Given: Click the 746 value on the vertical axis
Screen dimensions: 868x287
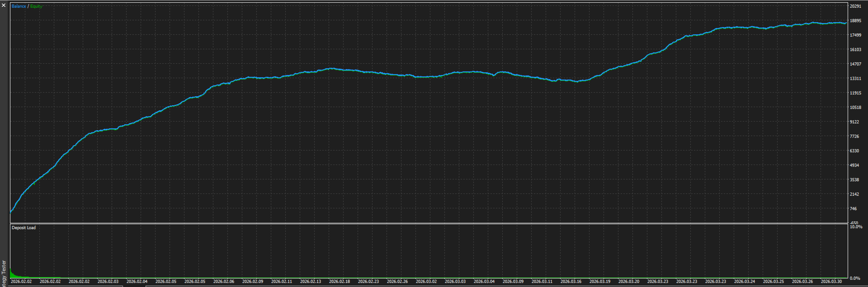Looking at the screenshot, I should pyautogui.click(x=853, y=209).
